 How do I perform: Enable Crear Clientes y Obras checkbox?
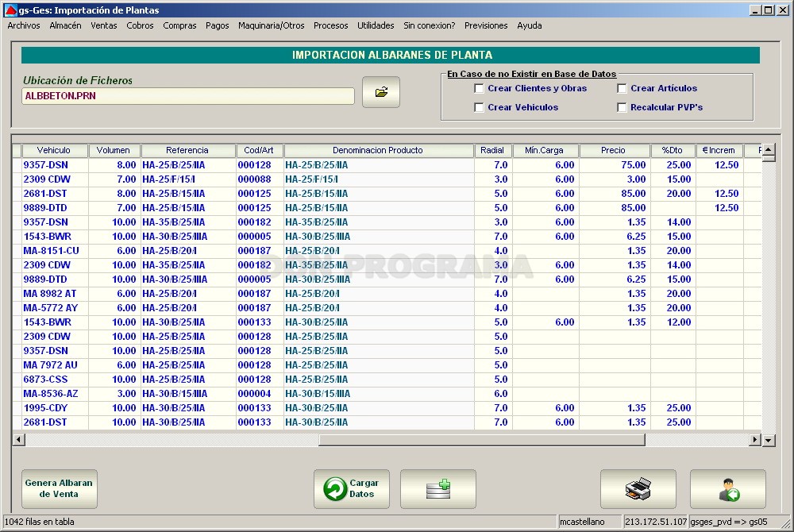point(479,89)
